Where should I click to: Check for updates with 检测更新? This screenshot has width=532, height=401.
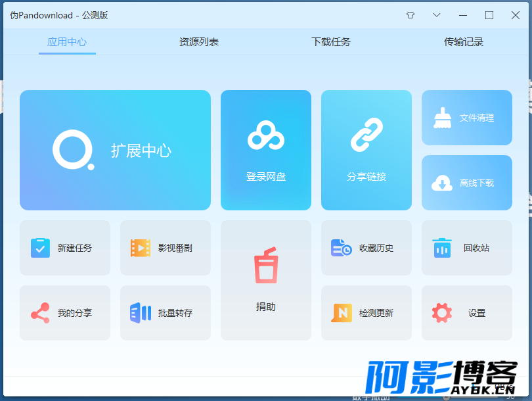pos(366,313)
